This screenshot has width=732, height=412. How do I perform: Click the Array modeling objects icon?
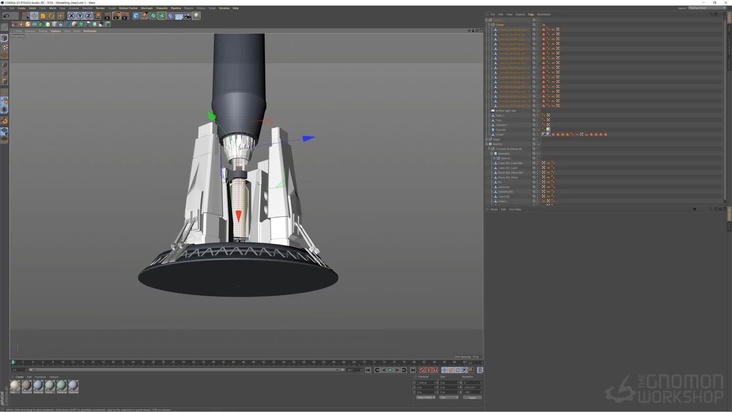[162, 16]
